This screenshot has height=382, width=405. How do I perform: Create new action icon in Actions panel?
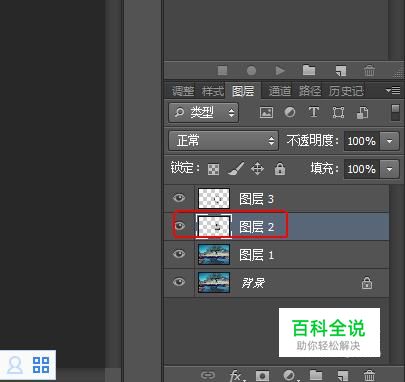tap(341, 70)
